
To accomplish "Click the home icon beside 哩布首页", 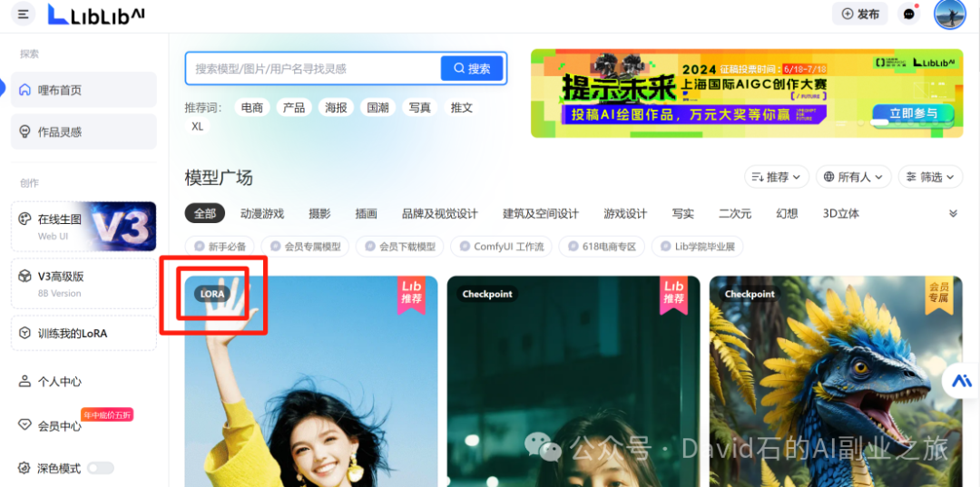I will (x=24, y=90).
